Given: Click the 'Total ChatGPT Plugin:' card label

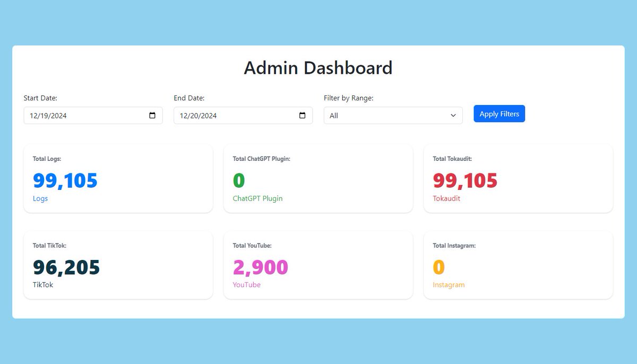Looking at the screenshot, I should (x=261, y=159).
